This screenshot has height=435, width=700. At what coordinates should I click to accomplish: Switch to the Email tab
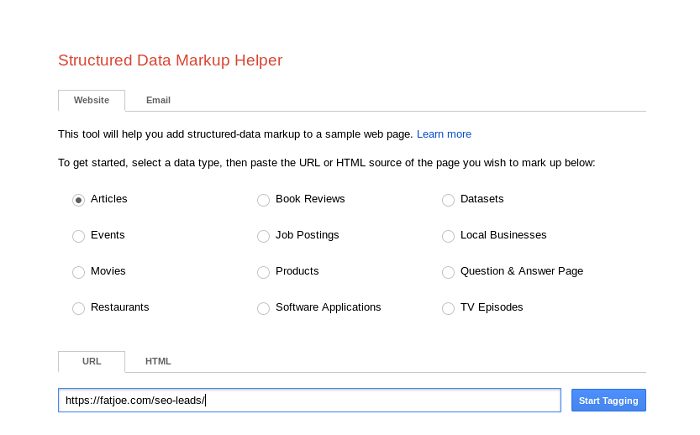point(158,100)
